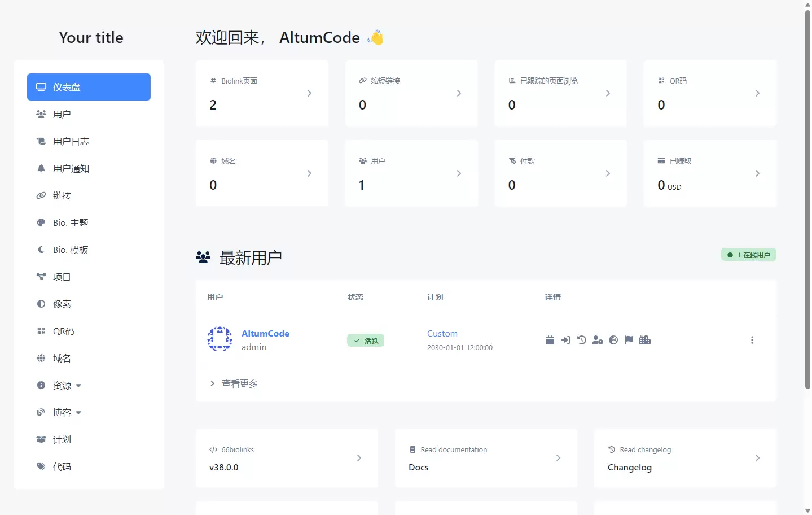Open the 付款 stat card chevron

pyautogui.click(x=608, y=173)
